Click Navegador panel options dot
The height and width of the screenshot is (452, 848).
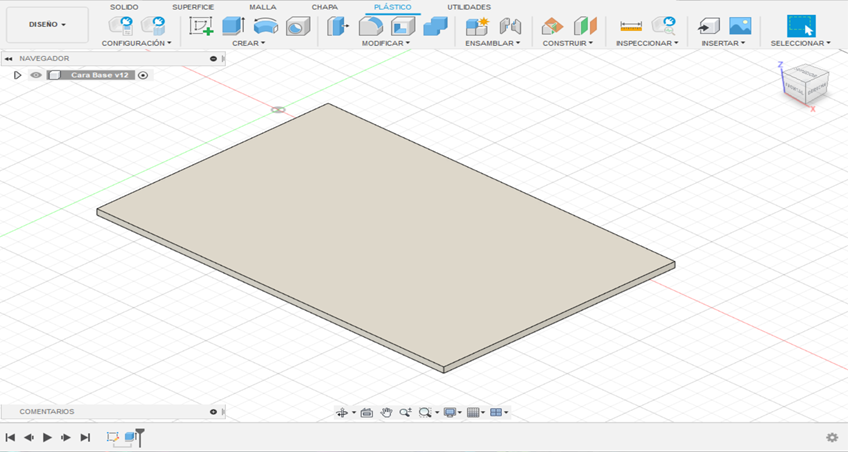tap(213, 58)
